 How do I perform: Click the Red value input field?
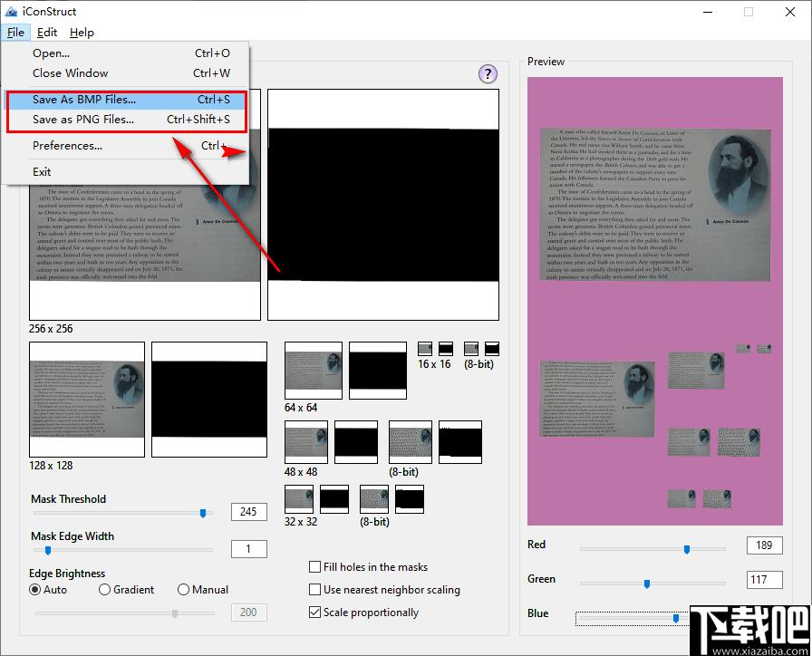(x=764, y=545)
